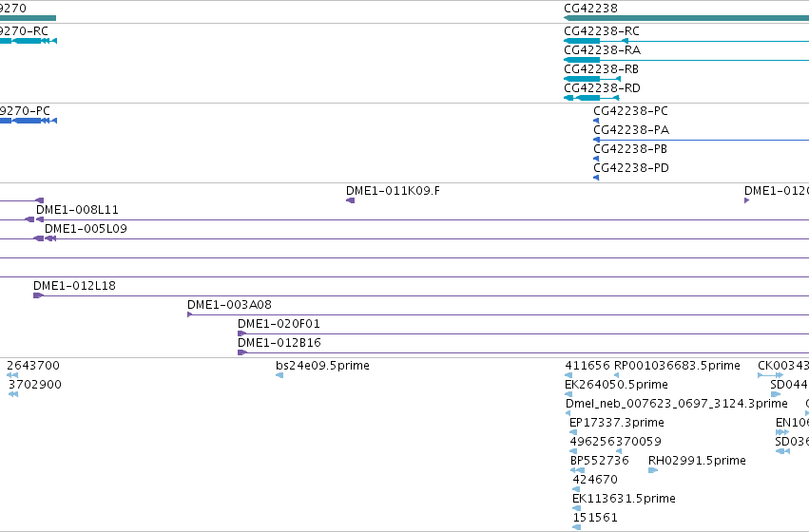Select the CG42238-PB protein label
This screenshot has width=809, height=532.
pos(630,149)
